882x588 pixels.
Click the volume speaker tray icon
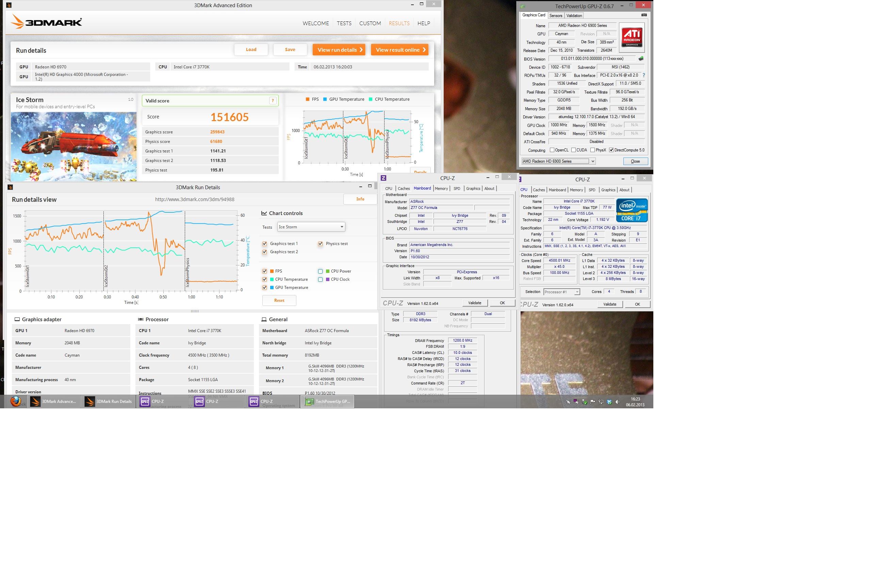click(x=617, y=402)
